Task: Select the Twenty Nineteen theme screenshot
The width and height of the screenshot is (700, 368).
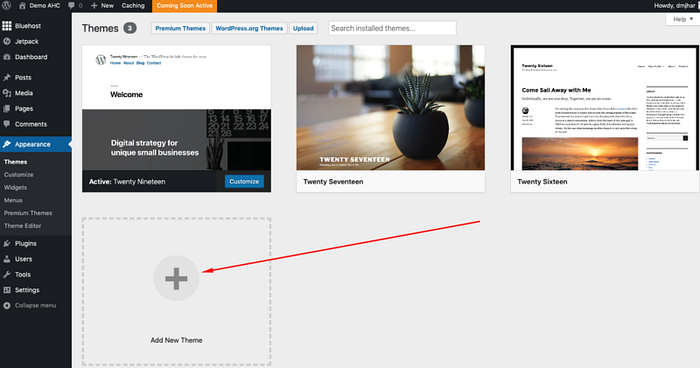Action: click(176, 108)
